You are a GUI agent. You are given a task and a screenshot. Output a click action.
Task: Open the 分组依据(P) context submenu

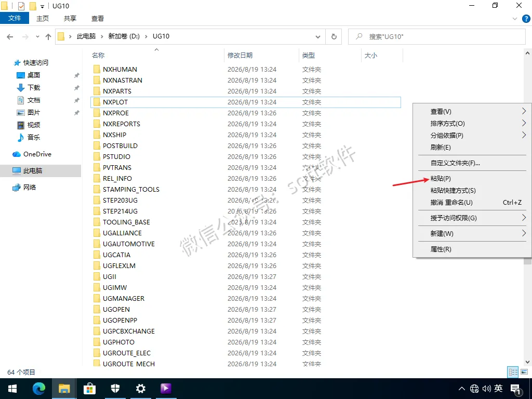click(x=472, y=135)
